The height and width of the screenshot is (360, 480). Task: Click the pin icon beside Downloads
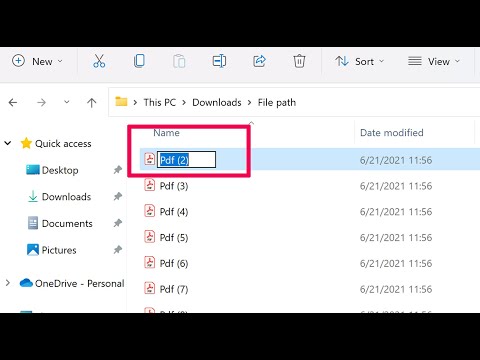(x=117, y=197)
